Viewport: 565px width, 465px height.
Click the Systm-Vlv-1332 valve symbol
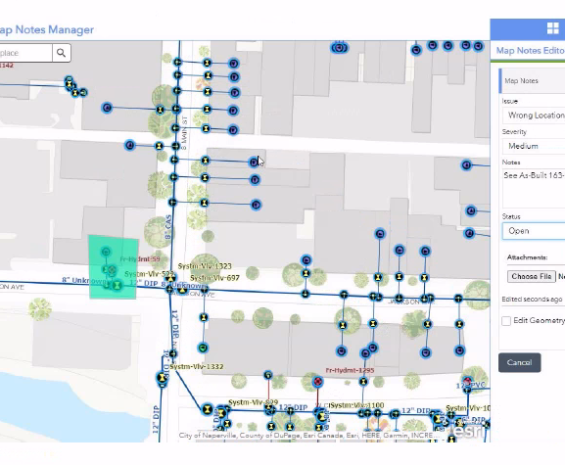click(x=173, y=354)
